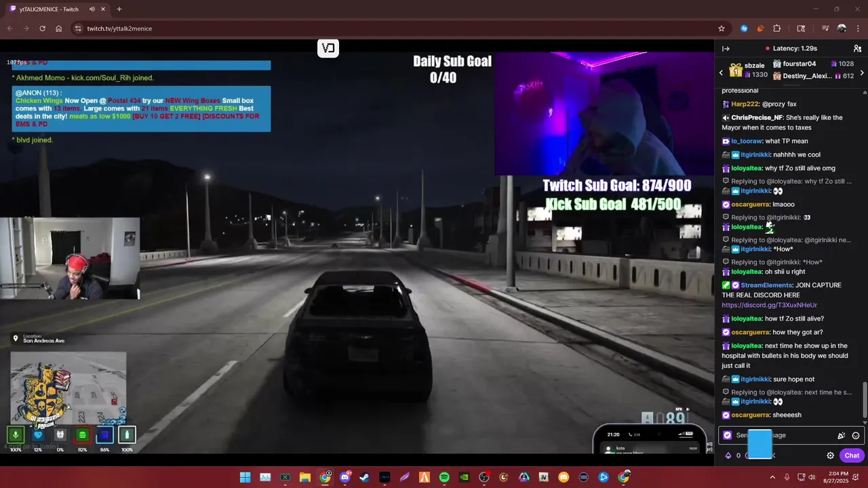
Task: Open the celebration party popper icon
Action: coord(841,436)
